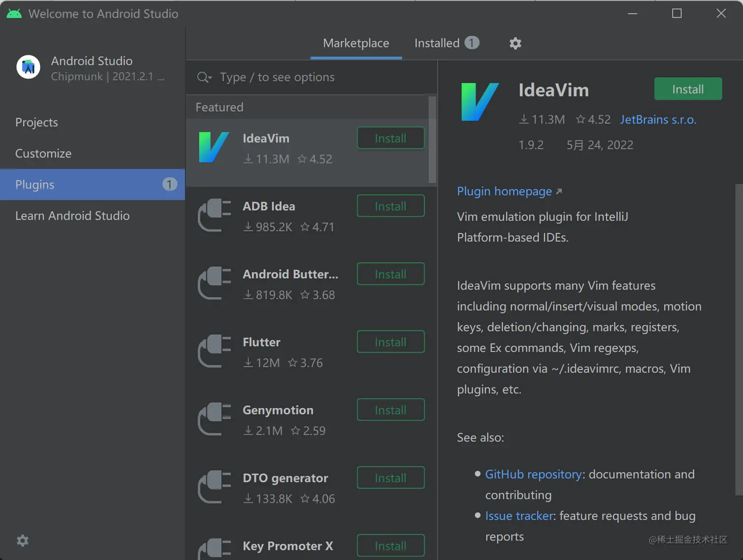Install the DTO generator plugin
743x560 pixels.
pos(391,477)
